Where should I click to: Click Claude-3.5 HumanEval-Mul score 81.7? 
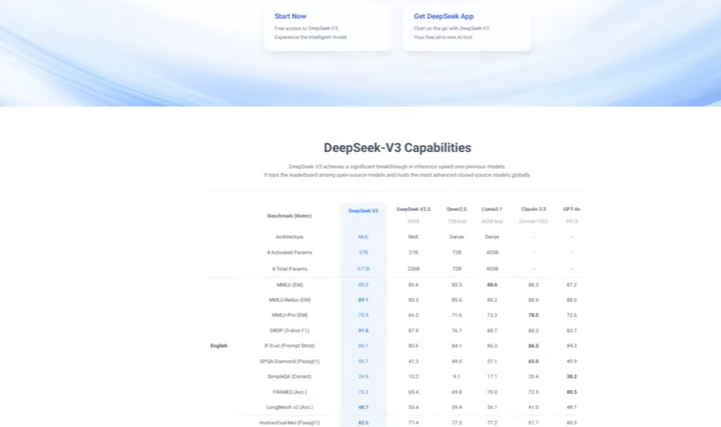533,423
